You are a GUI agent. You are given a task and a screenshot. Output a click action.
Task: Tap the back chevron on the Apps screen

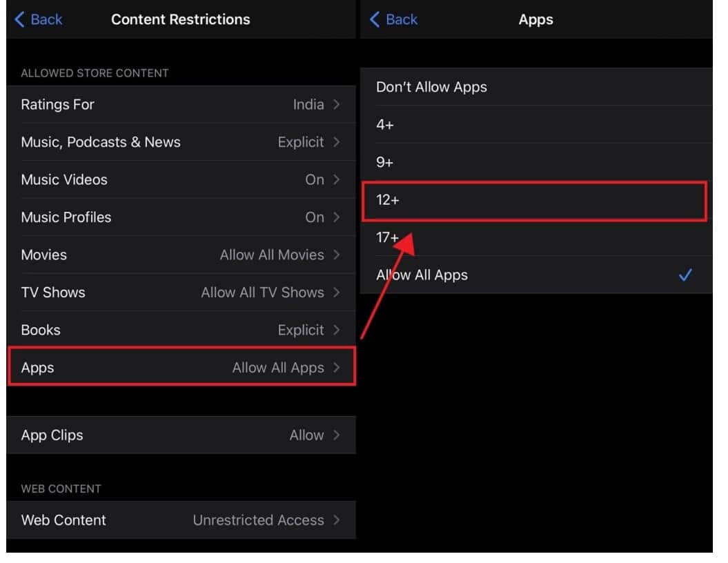(x=373, y=19)
